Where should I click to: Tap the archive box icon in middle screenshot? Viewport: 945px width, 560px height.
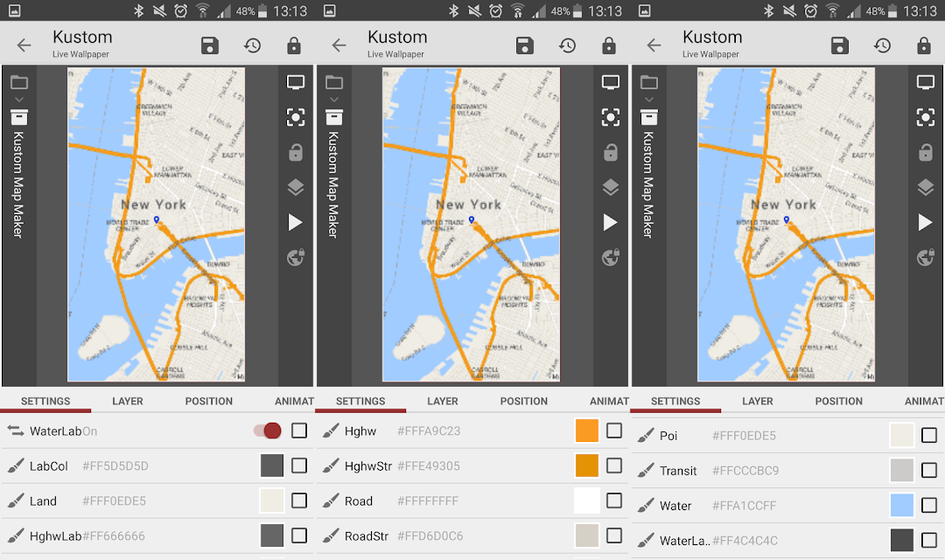(334, 117)
